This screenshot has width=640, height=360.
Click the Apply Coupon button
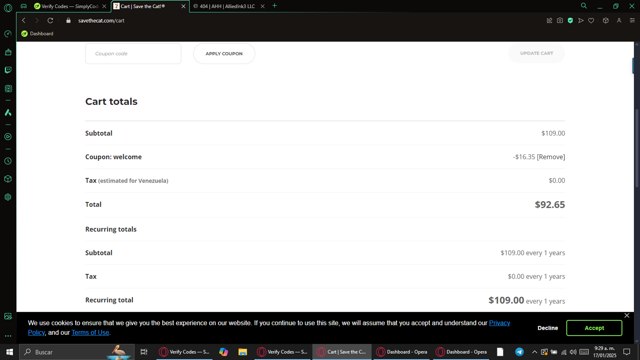[x=224, y=53]
